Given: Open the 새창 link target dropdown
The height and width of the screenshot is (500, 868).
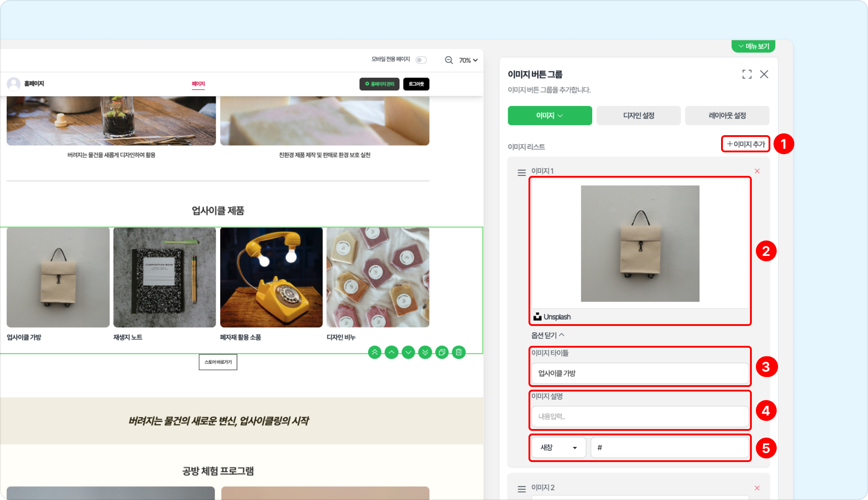Looking at the screenshot, I should coord(558,447).
